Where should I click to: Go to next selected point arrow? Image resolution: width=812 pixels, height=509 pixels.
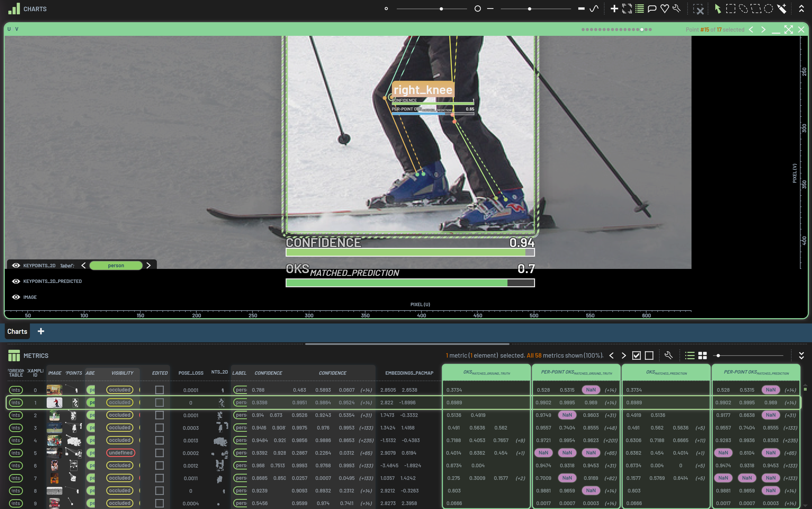763,30
